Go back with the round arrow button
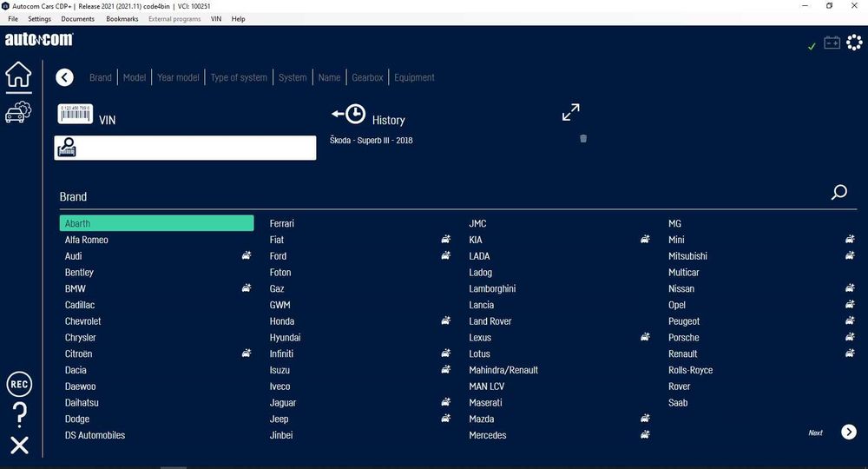868x469 pixels. [x=65, y=77]
